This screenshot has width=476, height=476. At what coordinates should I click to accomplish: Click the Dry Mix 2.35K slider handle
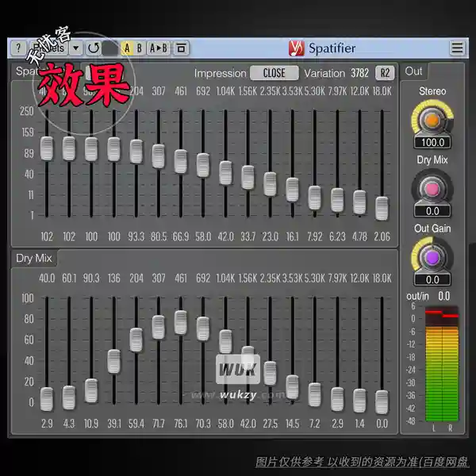(271, 373)
